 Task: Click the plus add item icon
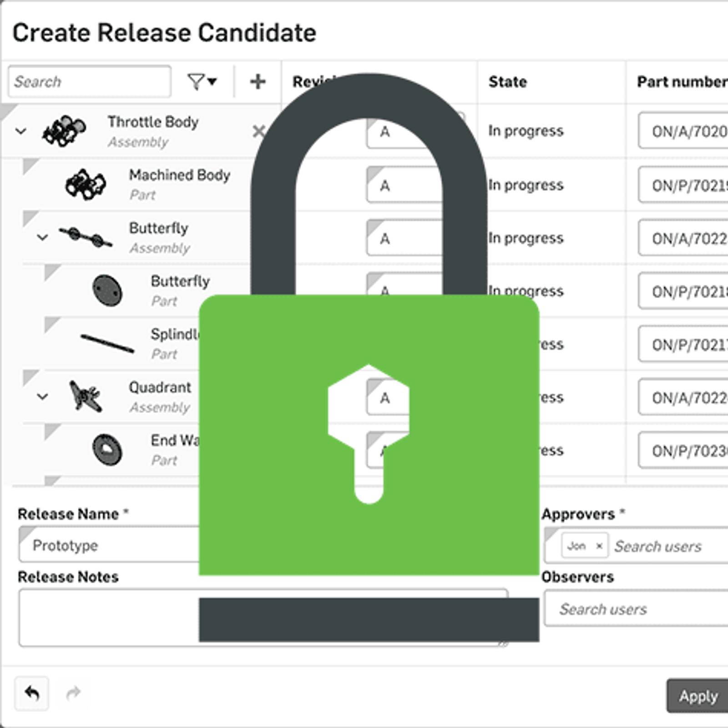pyautogui.click(x=258, y=82)
